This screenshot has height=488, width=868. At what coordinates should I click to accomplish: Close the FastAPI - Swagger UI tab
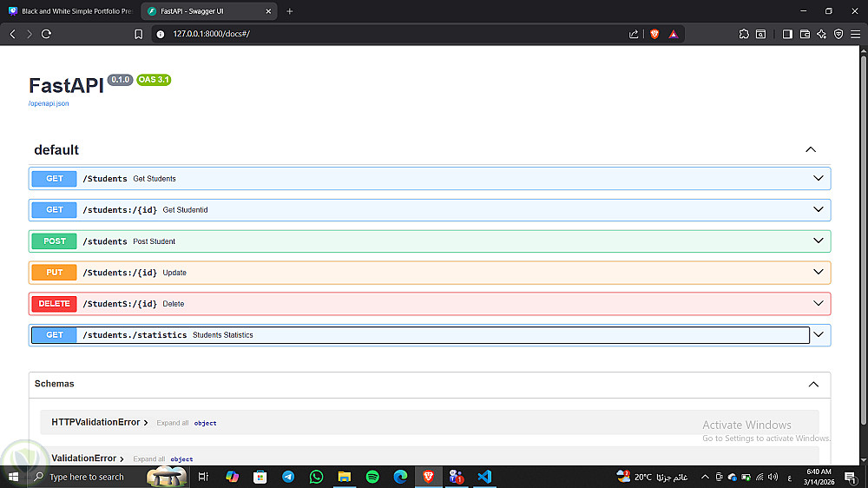pyautogui.click(x=268, y=11)
